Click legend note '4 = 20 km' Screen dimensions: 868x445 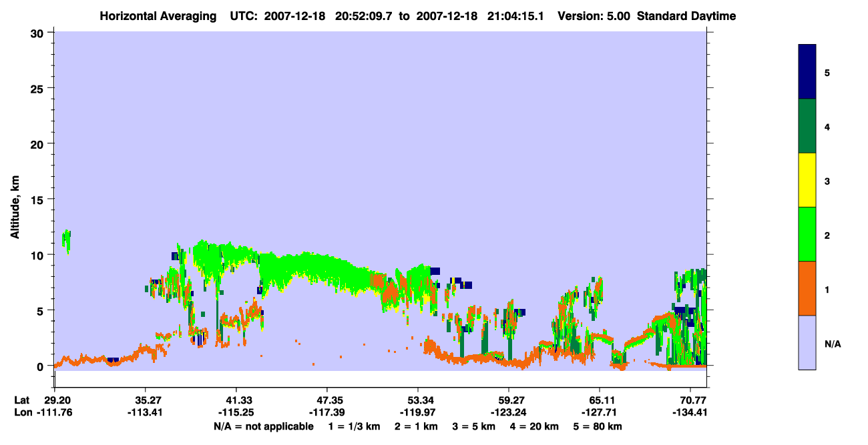point(534,426)
